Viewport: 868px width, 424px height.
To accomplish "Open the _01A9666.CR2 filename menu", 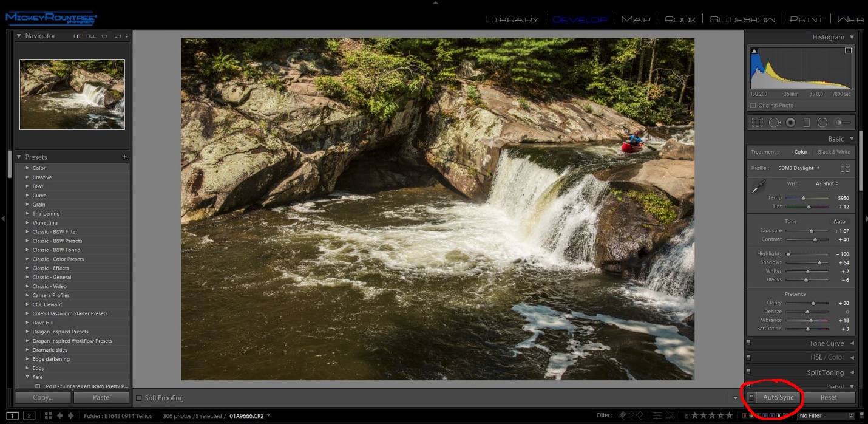I will (249, 416).
